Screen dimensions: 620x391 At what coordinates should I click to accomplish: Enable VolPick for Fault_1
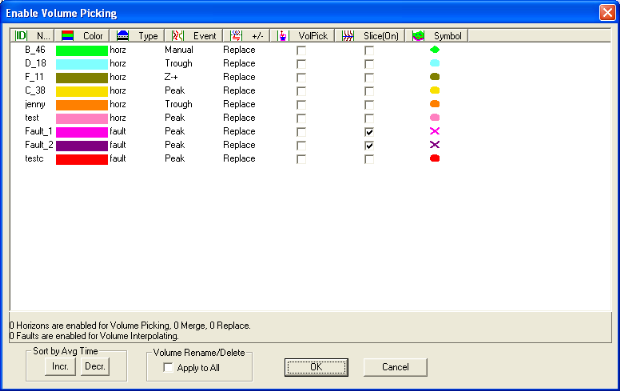pyautogui.click(x=301, y=132)
